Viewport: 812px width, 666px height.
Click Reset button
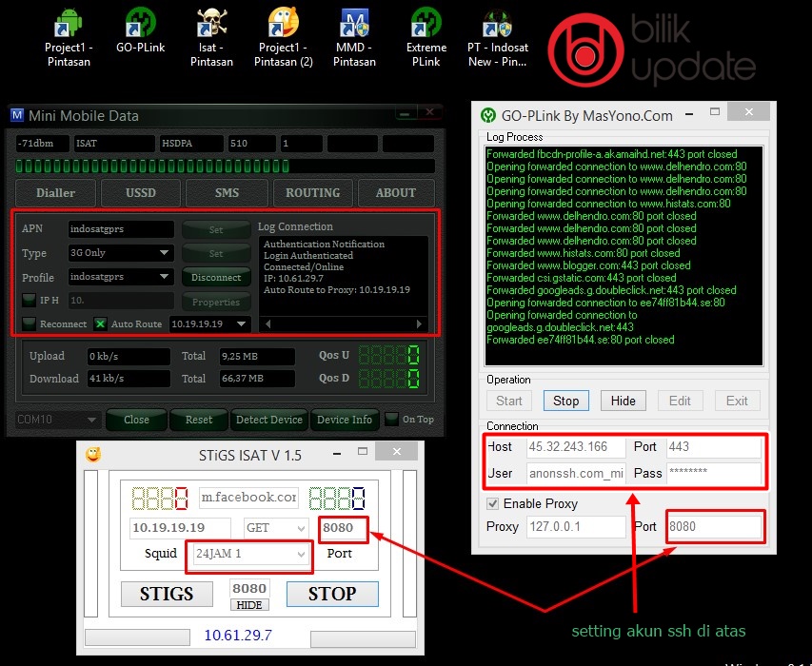199,420
